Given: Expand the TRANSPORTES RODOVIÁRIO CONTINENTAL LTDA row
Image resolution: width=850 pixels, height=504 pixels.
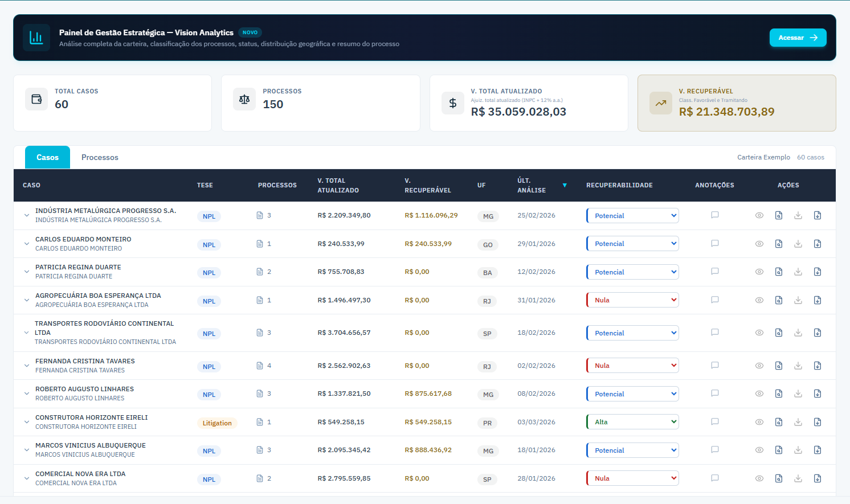Looking at the screenshot, I should (x=26, y=333).
